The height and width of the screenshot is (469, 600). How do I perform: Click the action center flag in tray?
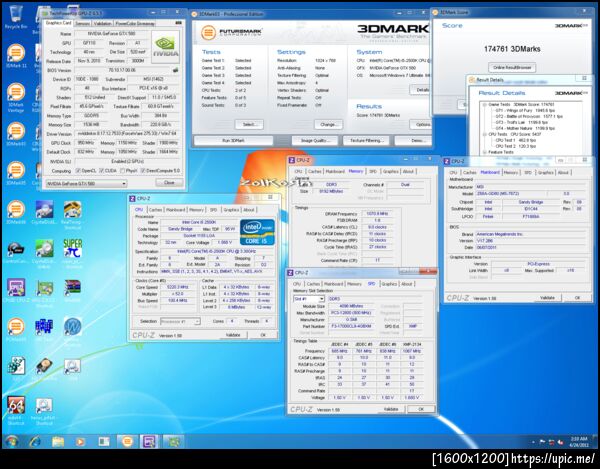click(x=542, y=442)
